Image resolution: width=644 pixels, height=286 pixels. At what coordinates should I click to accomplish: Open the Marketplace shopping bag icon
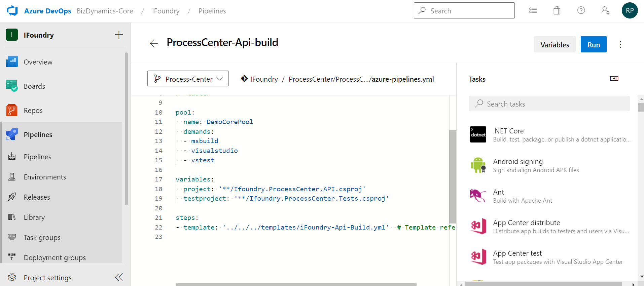click(557, 10)
